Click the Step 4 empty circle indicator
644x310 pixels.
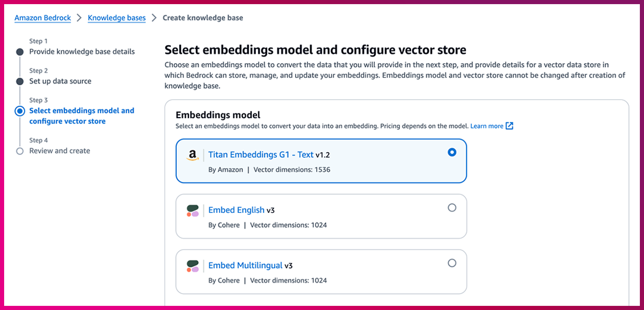pos(20,151)
